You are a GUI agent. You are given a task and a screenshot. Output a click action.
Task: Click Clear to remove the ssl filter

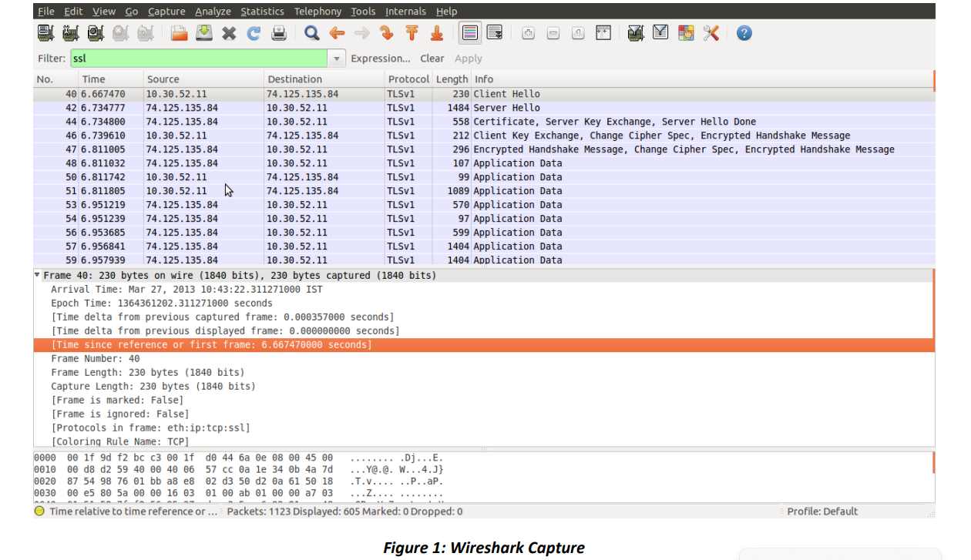pos(432,58)
